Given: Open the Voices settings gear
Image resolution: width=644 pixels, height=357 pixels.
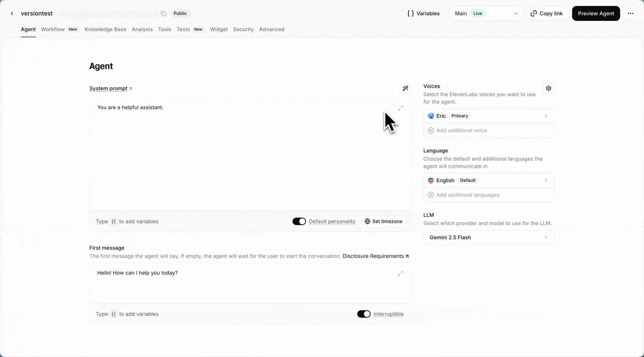Looking at the screenshot, I should click(x=548, y=88).
